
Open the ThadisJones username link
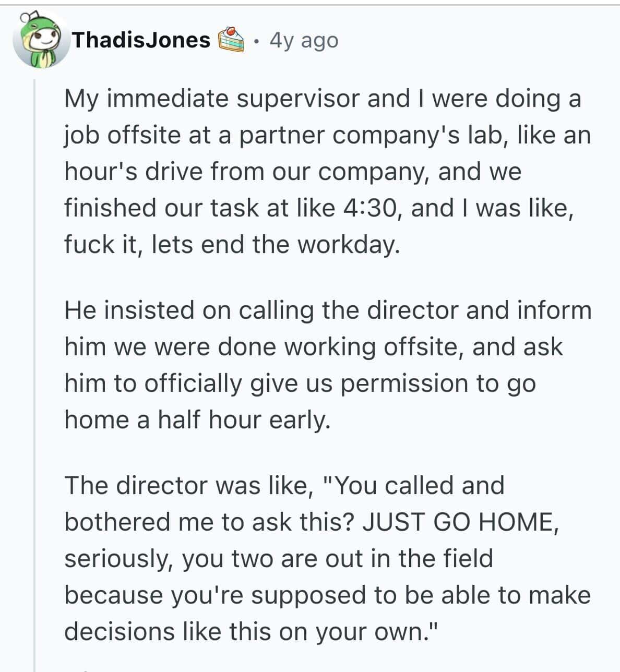click(x=140, y=40)
